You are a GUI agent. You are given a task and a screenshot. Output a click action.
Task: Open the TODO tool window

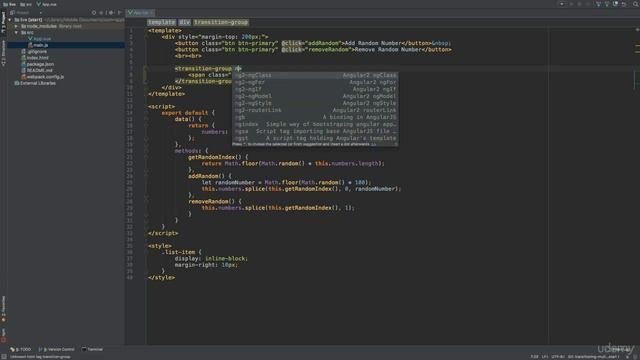[x=20, y=349]
